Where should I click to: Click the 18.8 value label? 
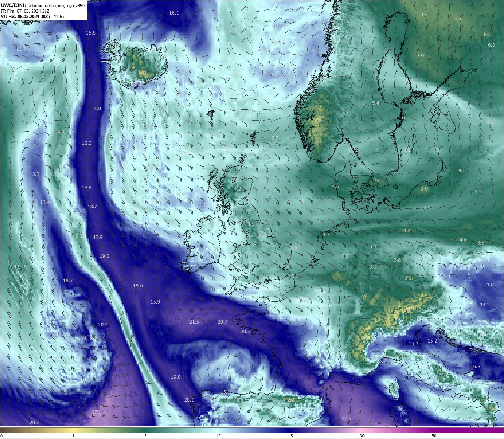(87, 188)
